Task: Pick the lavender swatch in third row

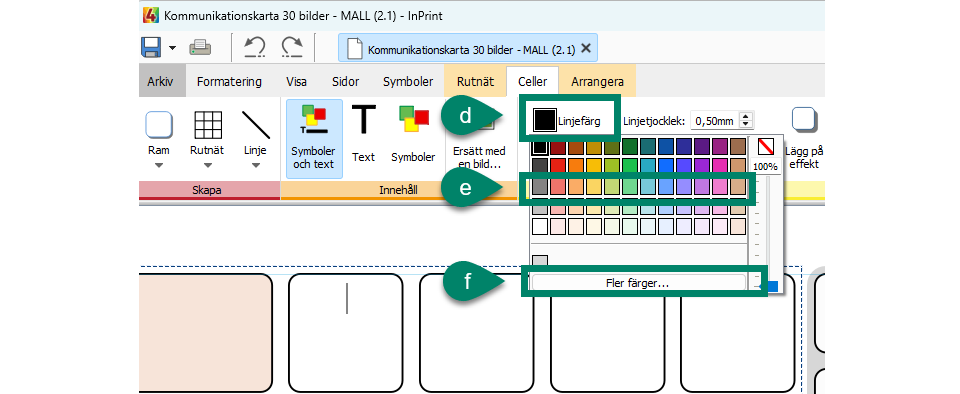Action: pyautogui.click(x=684, y=187)
